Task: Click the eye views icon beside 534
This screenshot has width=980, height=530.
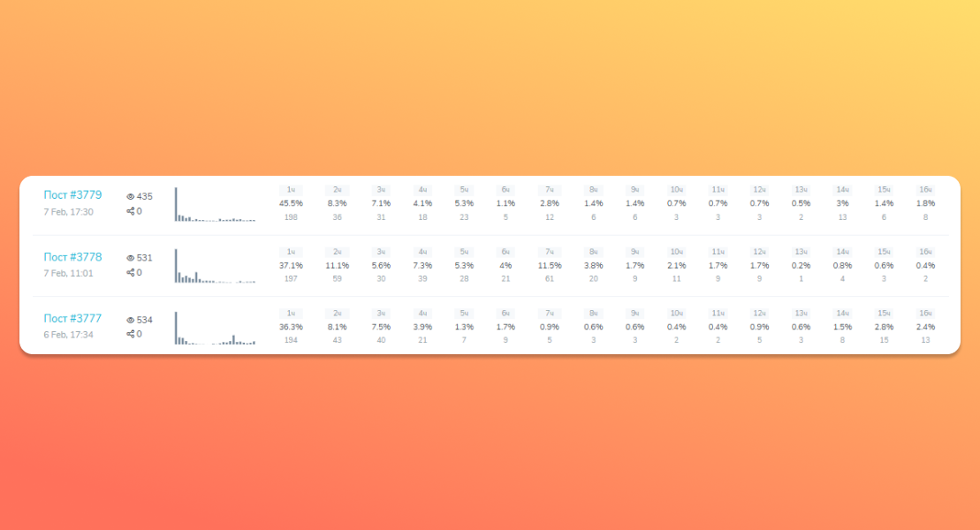Action: click(x=130, y=320)
